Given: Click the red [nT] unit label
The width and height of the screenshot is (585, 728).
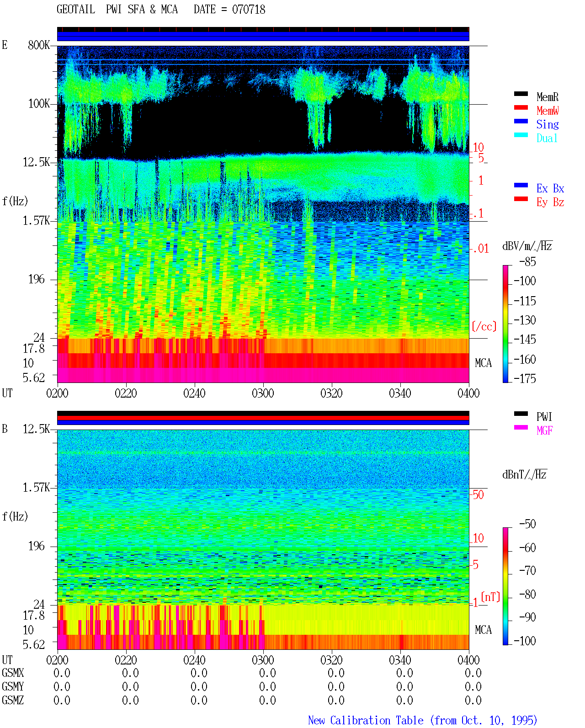Looking at the screenshot, I should pyautogui.click(x=490, y=597).
